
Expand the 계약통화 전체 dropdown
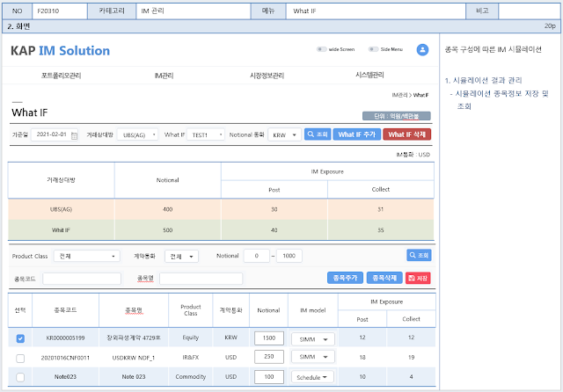(181, 257)
